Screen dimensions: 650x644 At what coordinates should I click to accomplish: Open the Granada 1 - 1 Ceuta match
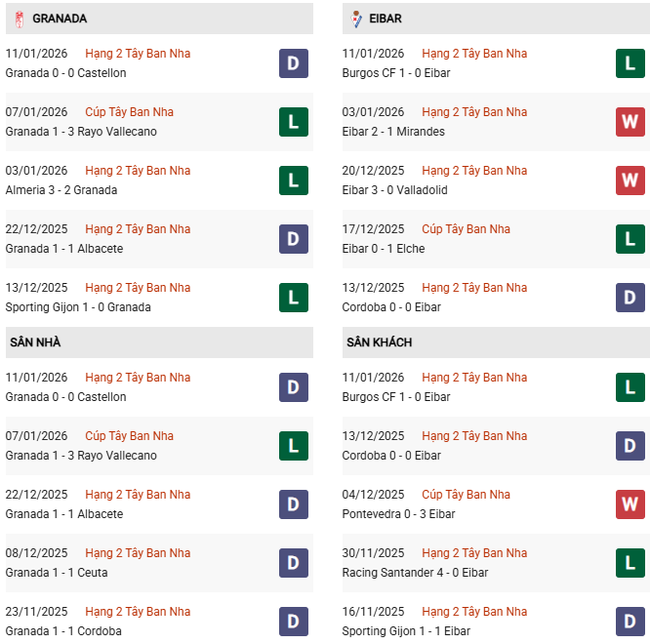tap(57, 573)
